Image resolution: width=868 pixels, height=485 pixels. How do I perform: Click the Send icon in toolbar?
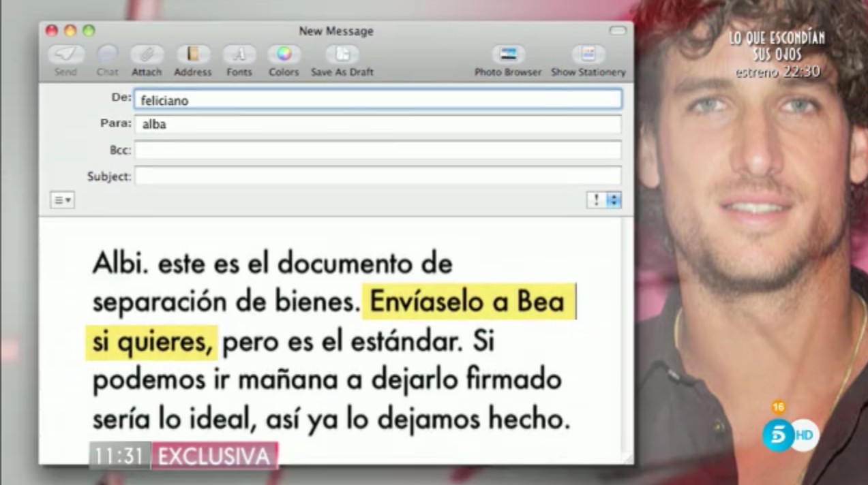(66, 54)
